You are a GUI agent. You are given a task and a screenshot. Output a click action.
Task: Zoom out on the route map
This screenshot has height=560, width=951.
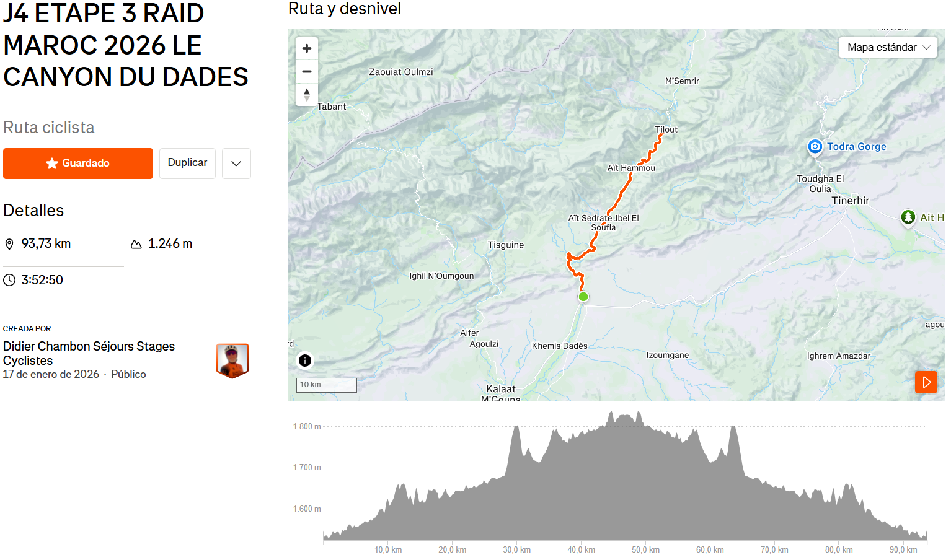click(307, 72)
